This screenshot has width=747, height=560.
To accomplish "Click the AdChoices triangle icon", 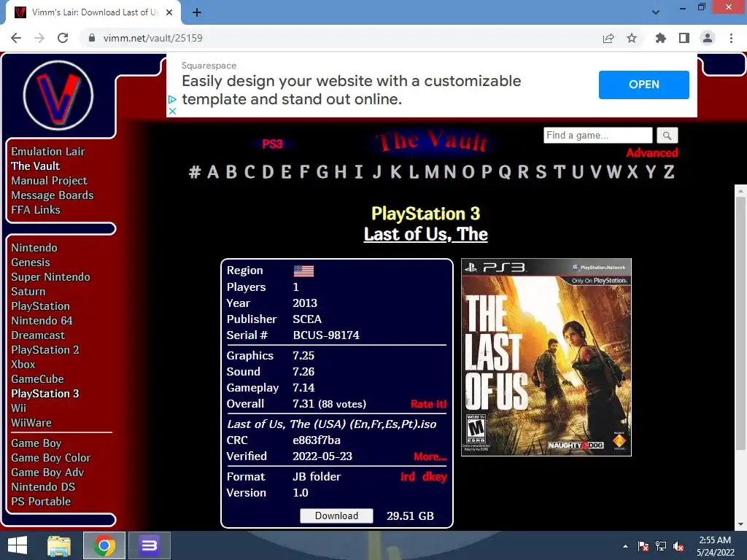I will (x=172, y=99).
